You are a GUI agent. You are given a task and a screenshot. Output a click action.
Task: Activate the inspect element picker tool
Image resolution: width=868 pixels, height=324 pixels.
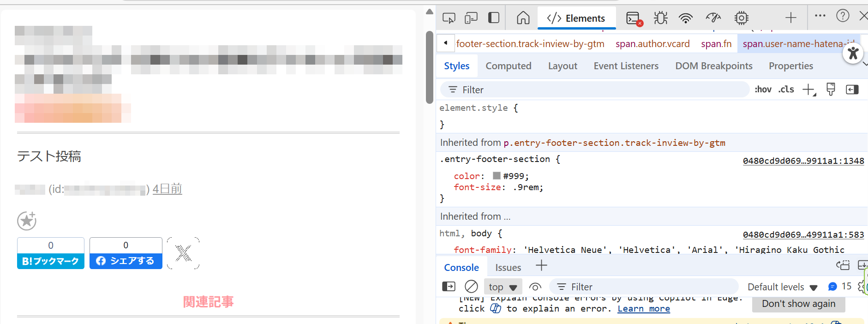(x=449, y=18)
